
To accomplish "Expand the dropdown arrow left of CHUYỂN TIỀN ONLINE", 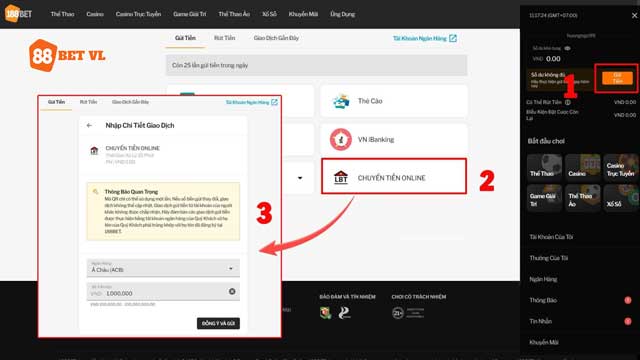I will point(300,178).
